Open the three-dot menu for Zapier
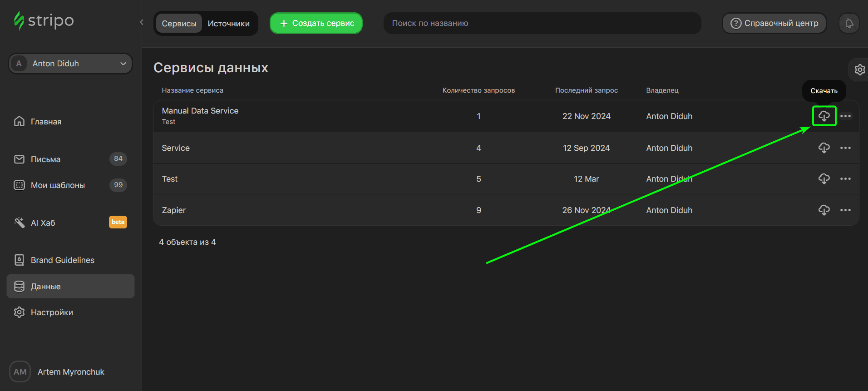868x391 pixels. 845,210
